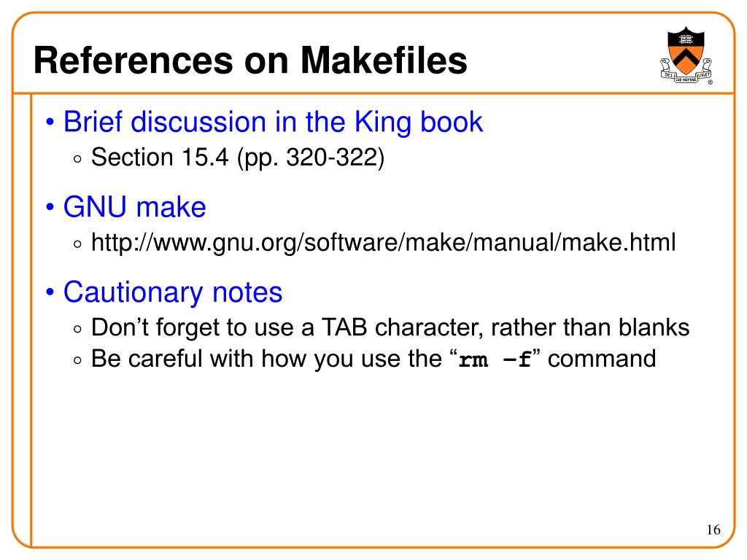The image size is (747, 560).
Task: Click the word 'command' after rm -f
Action: coord(602,359)
